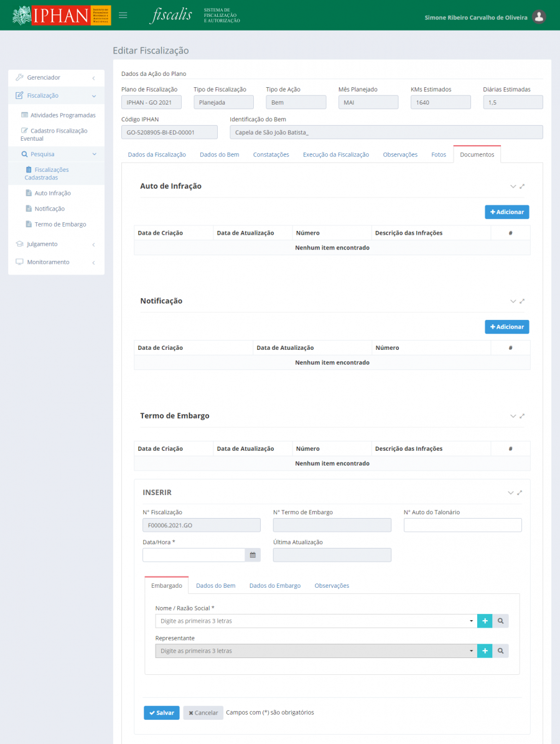The image size is (560, 744).
Task: Click search icon next to Representante field
Action: [501, 651]
